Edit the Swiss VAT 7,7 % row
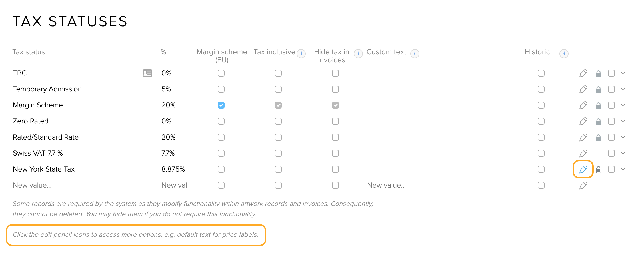The width and height of the screenshot is (644, 263). coord(583,153)
